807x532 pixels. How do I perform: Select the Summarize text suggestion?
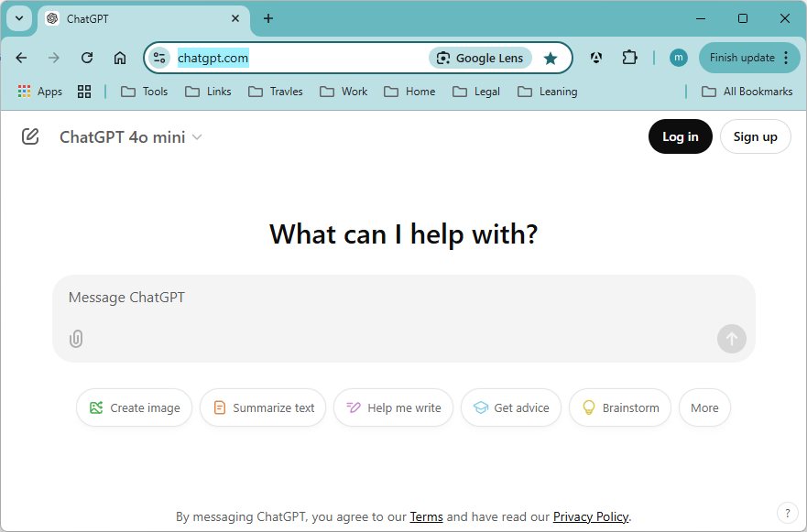[263, 408]
